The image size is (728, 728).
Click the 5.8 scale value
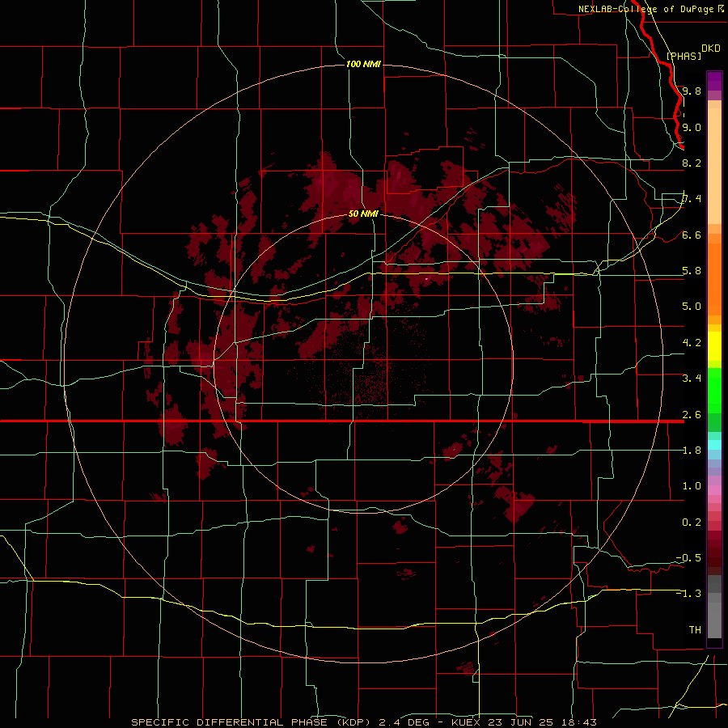[x=692, y=271]
